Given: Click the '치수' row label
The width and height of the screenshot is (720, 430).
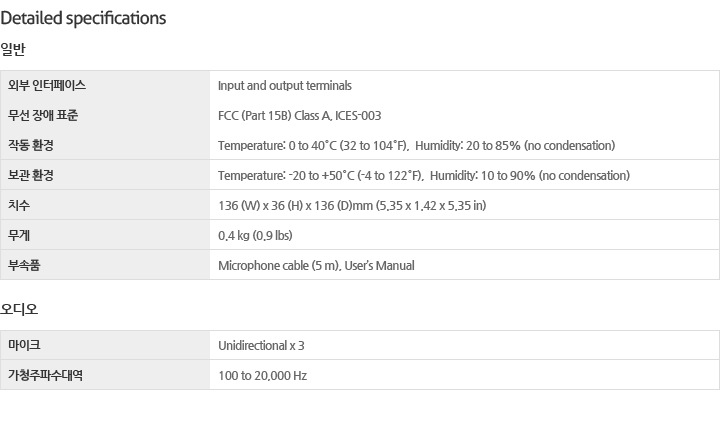Looking at the screenshot, I should click(19, 205).
